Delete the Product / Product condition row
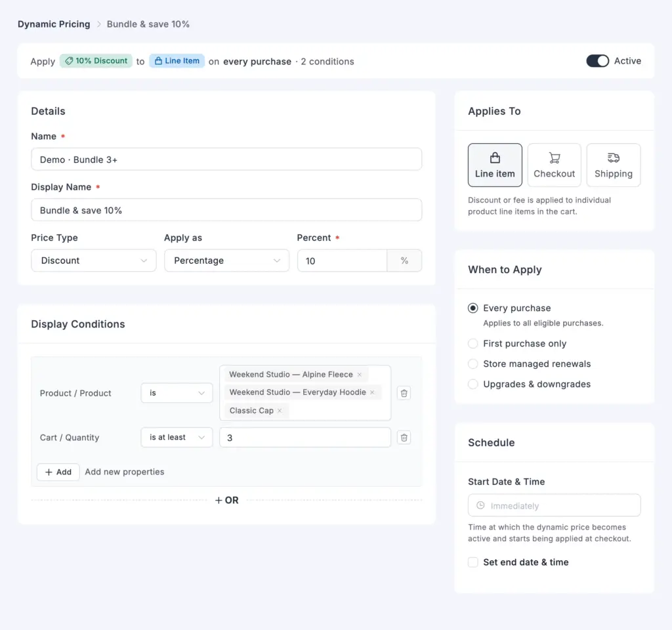Screen dimensions: 672x630 click(404, 393)
